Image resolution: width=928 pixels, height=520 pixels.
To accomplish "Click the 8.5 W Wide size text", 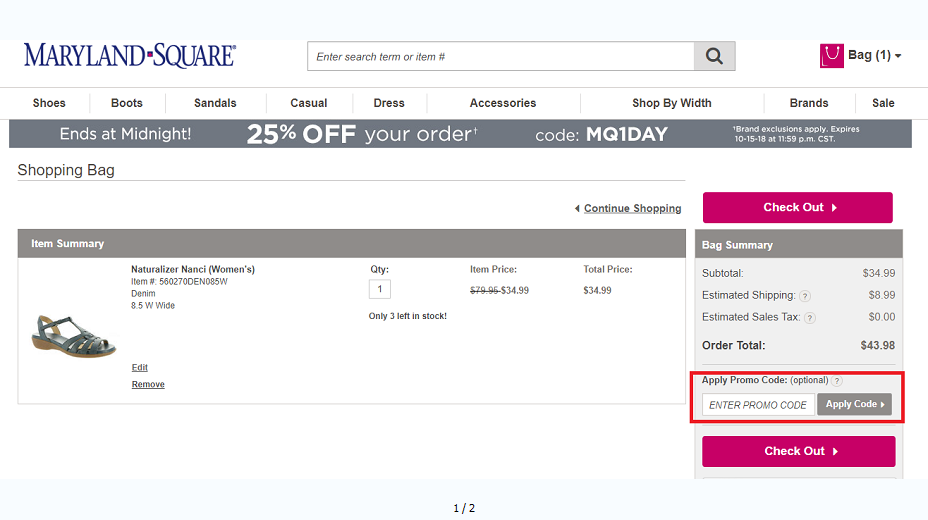I will 153,306.
